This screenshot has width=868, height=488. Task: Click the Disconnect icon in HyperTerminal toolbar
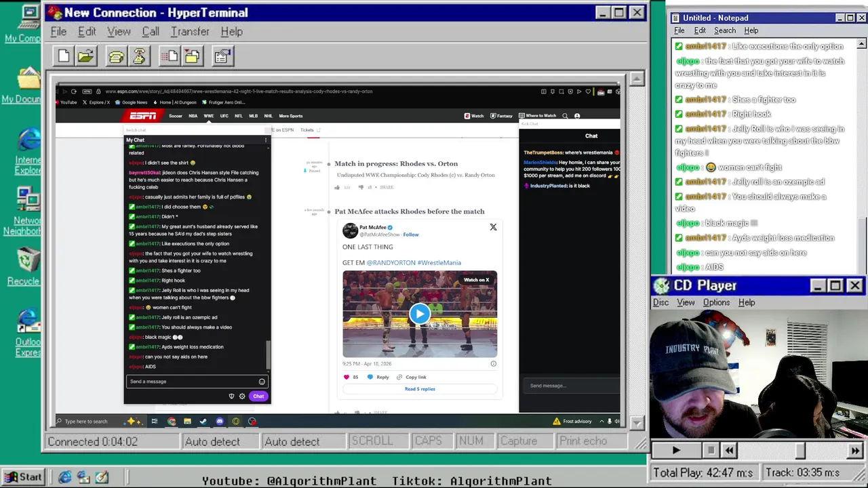pyautogui.click(x=139, y=56)
